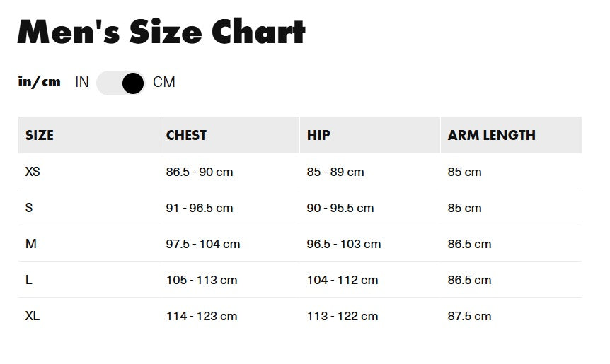Click the Men's Size Chart heading

[161, 32]
